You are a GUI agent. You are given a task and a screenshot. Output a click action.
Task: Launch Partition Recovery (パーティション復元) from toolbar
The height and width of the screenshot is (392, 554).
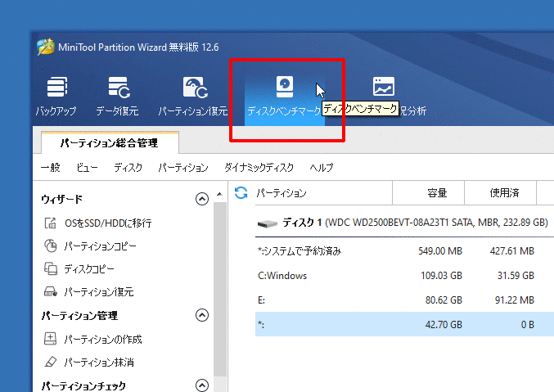coord(193,94)
